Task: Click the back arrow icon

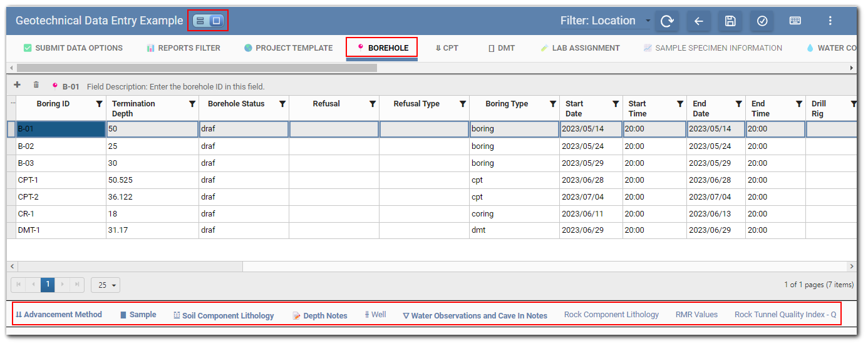Action: (699, 21)
